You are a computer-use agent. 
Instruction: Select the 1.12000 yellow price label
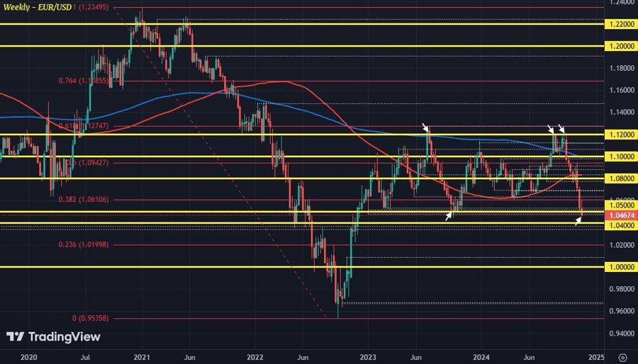[x=621, y=135]
